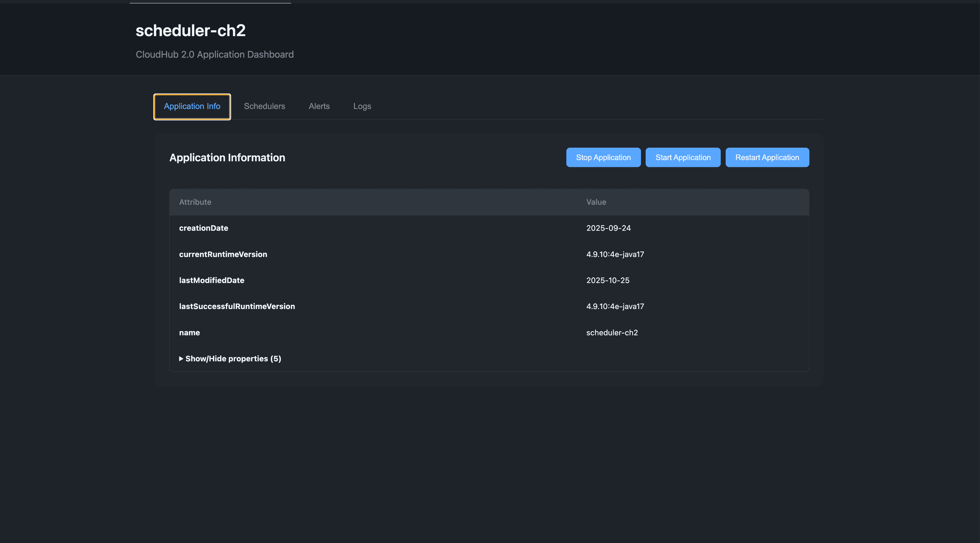
Task: Select the name attribute row
Action: [189, 332]
